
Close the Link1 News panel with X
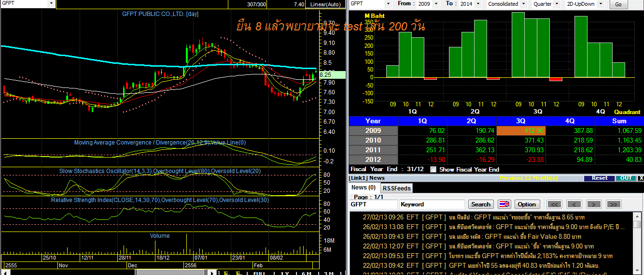pos(640,178)
